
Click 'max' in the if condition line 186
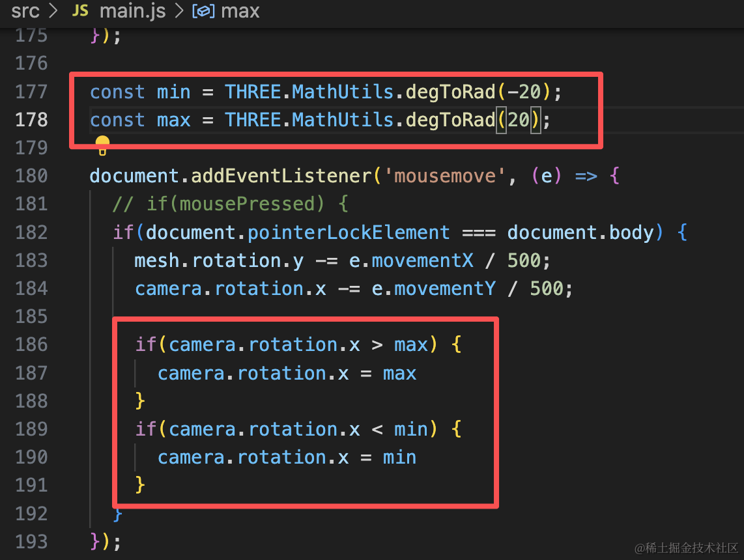point(411,344)
